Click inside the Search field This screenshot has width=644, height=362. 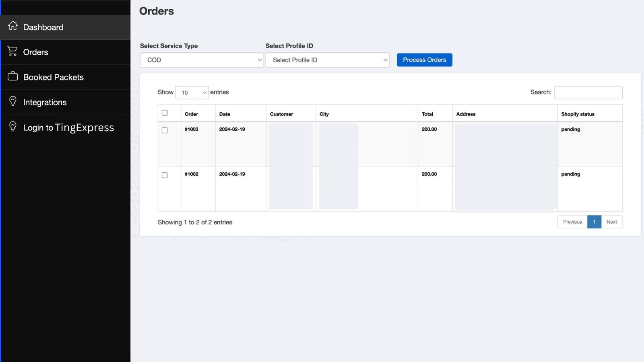pos(588,92)
